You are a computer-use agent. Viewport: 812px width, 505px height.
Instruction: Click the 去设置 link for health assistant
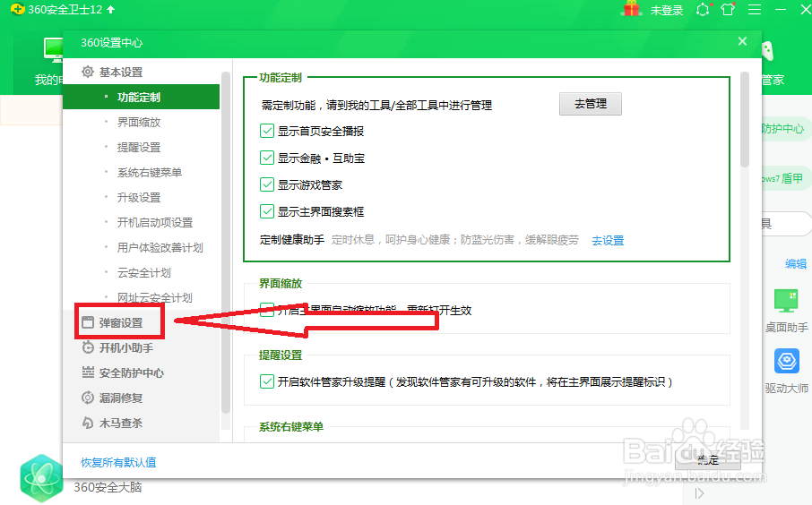(x=608, y=241)
